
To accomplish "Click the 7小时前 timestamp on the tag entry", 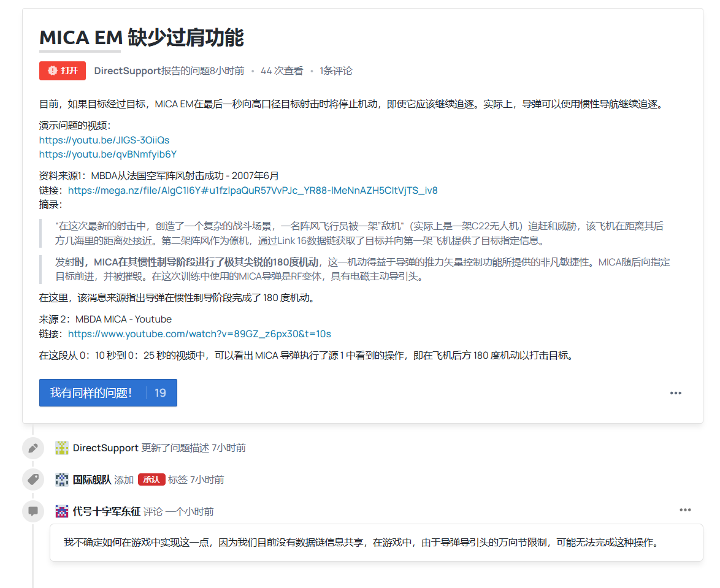I will tap(207, 479).
